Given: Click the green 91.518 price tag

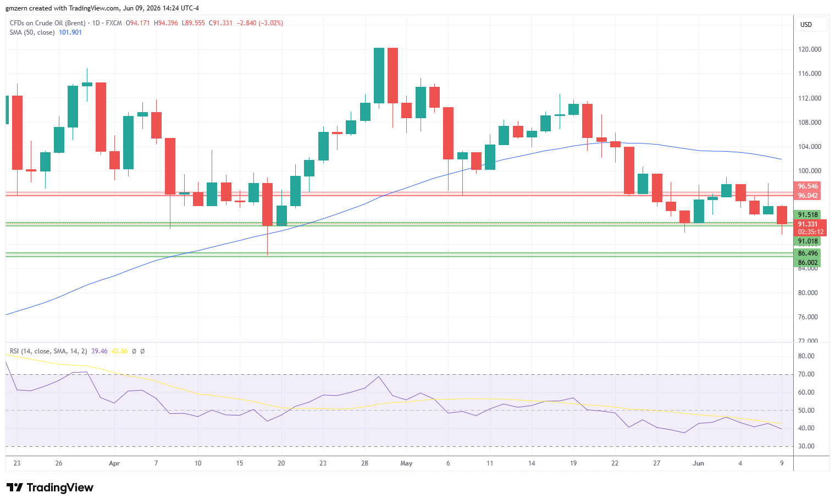Looking at the screenshot, I should point(808,215).
